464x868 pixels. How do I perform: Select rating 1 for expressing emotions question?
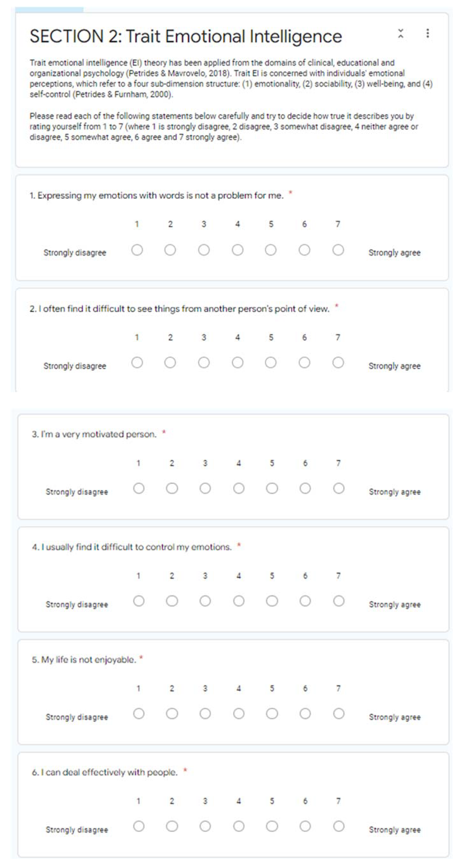click(137, 250)
